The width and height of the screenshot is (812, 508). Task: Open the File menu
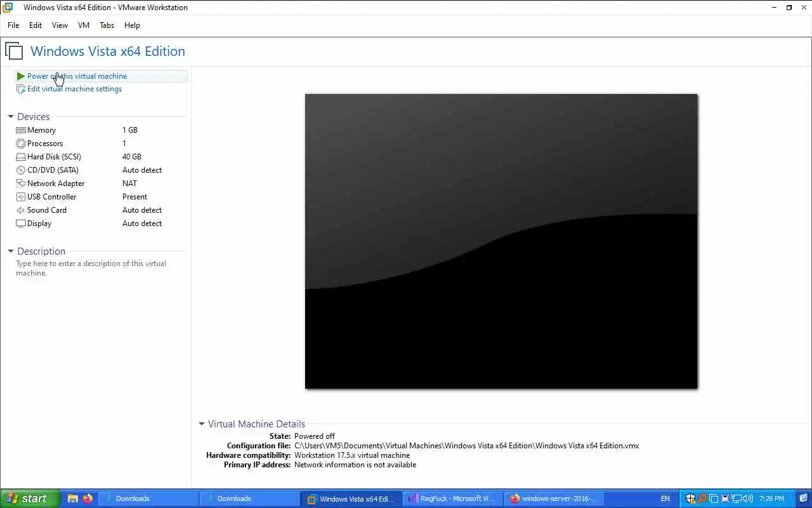pos(13,25)
